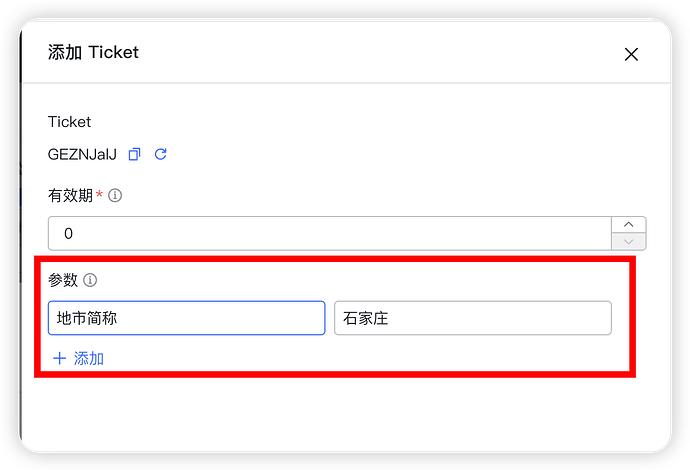
Task: Copy the GEZNJaIJ ticket code
Action: point(134,154)
